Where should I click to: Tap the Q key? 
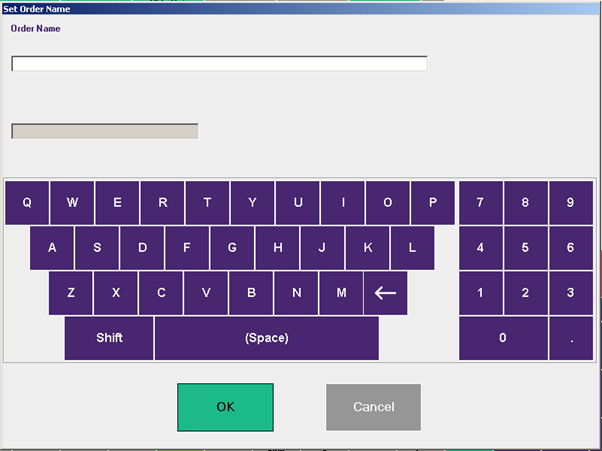(27, 203)
